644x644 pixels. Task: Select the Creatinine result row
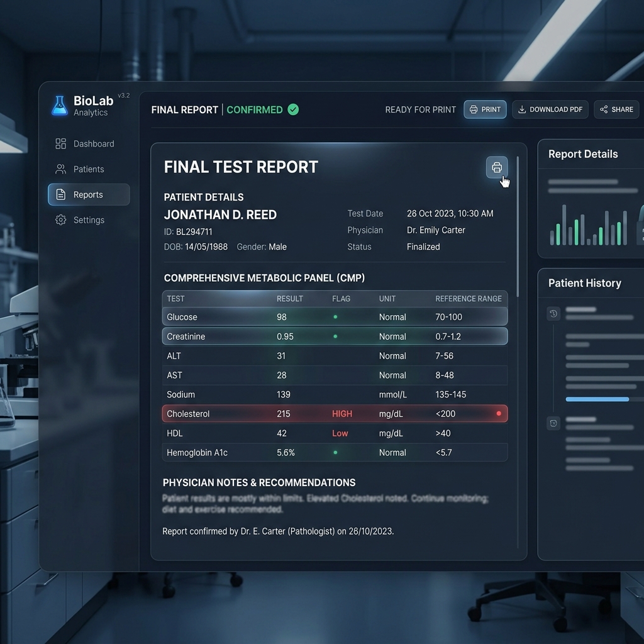pyautogui.click(x=335, y=336)
